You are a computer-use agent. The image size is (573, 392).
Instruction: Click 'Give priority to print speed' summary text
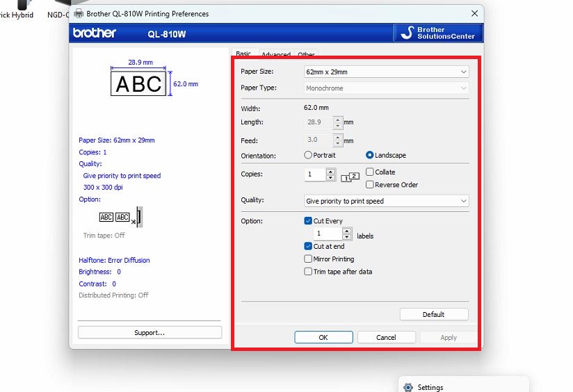coord(122,176)
